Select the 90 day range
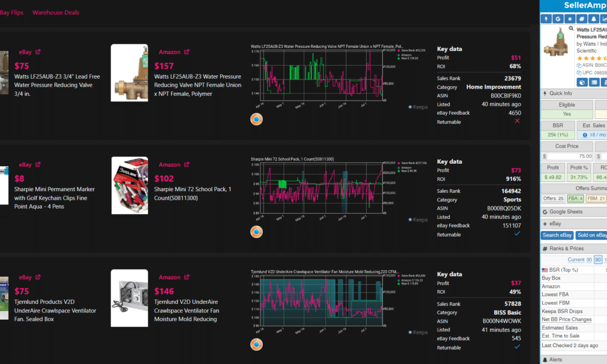 coord(598,260)
